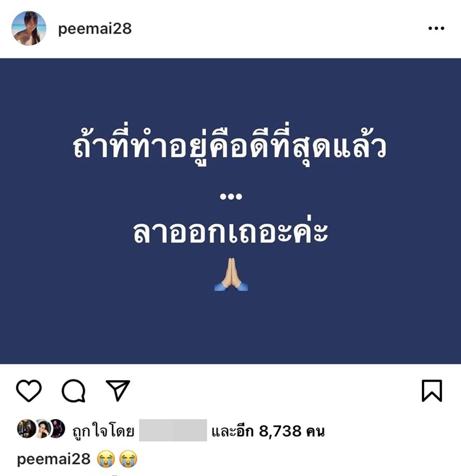This screenshot has width=461, height=476.
Task: Click the second crying emoji in the caption
Action: pyautogui.click(x=128, y=459)
